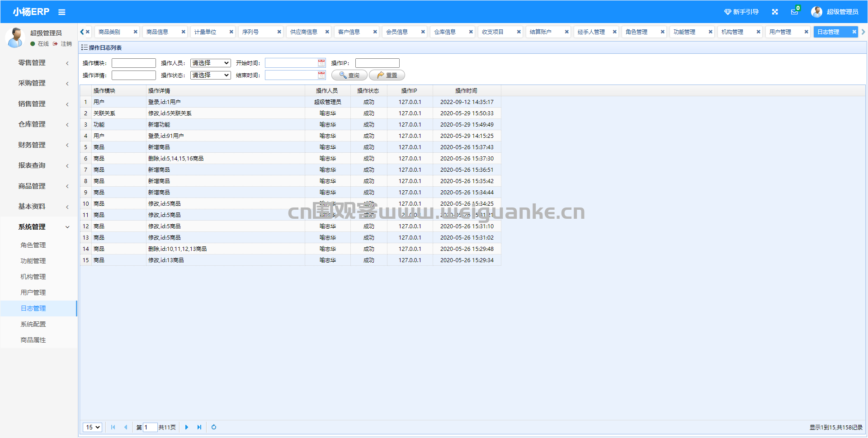
Task: Expand the 采购管理 sidebar menu
Action: (39, 83)
